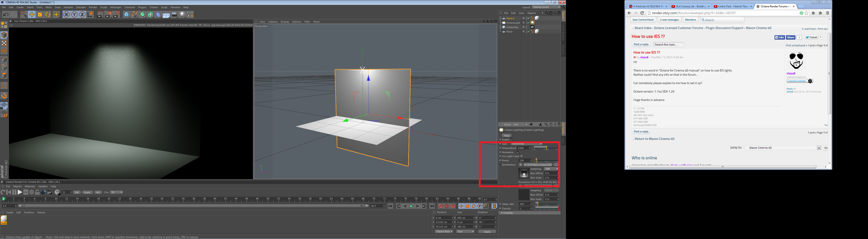Select the Move tool in toolbar

(32, 15)
